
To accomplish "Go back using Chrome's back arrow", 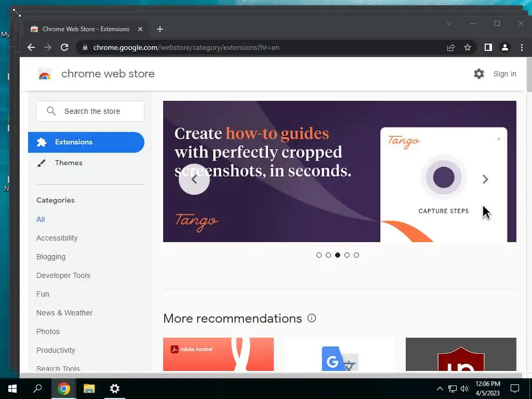I will (x=31, y=47).
